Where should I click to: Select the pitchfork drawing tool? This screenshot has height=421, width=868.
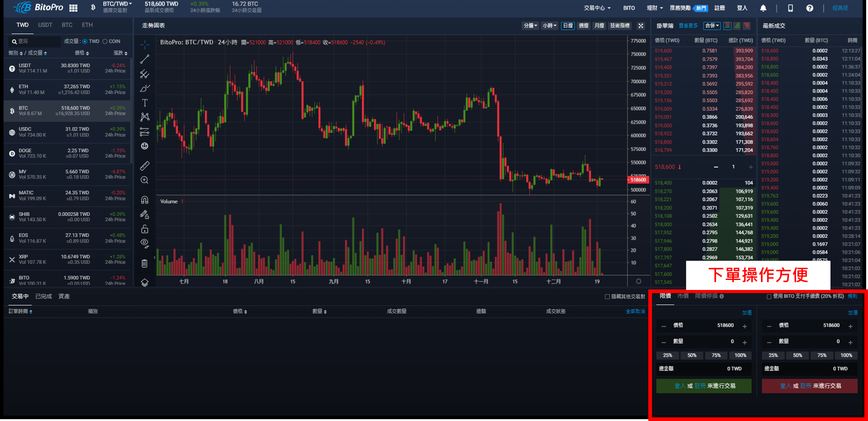(x=145, y=74)
